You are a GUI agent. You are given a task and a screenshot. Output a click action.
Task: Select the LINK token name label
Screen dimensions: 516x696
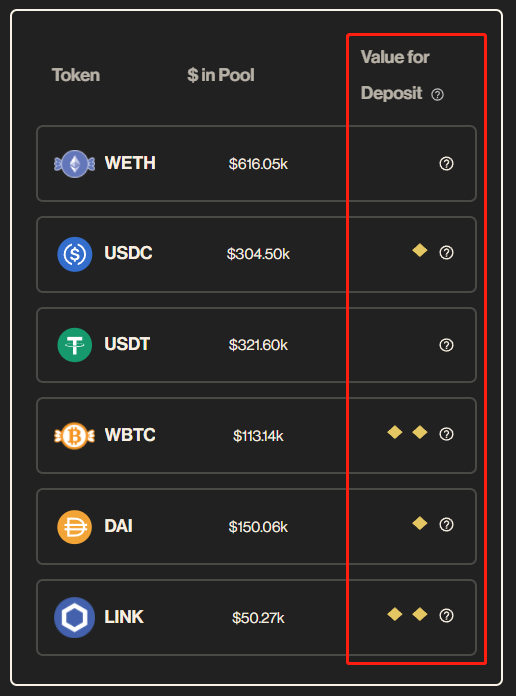pyautogui.click(x=124, y=617)
